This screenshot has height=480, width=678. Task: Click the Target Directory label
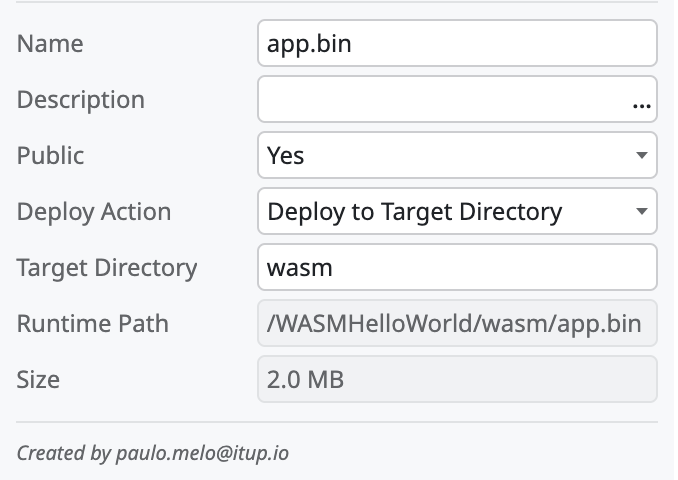107,268
